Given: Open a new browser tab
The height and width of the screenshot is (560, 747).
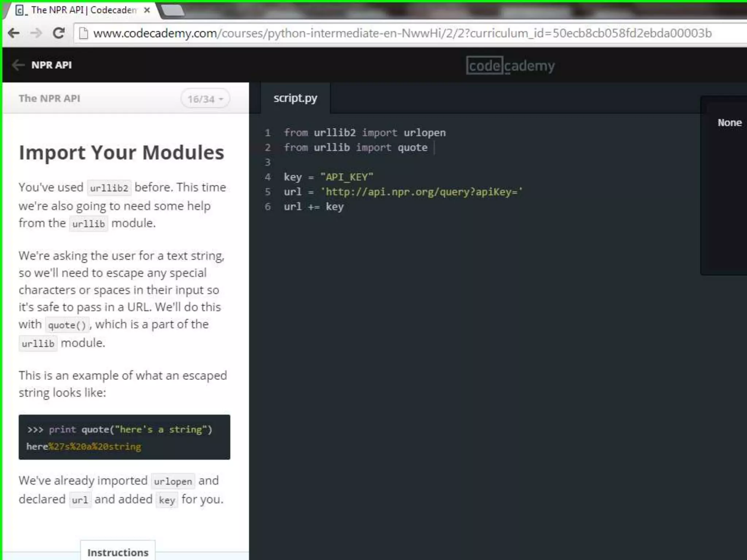Looking at the screenshot, I should point(173,10).
